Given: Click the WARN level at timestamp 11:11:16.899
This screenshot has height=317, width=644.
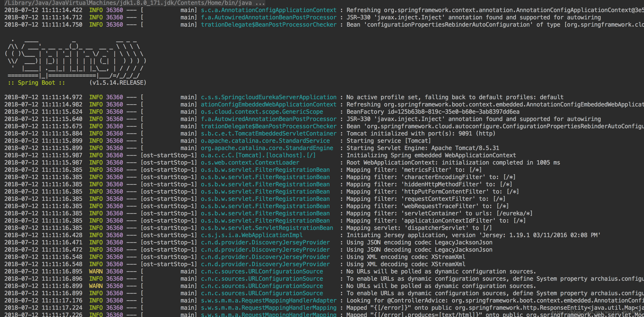Looking at the screenshot, I should 96,286.
